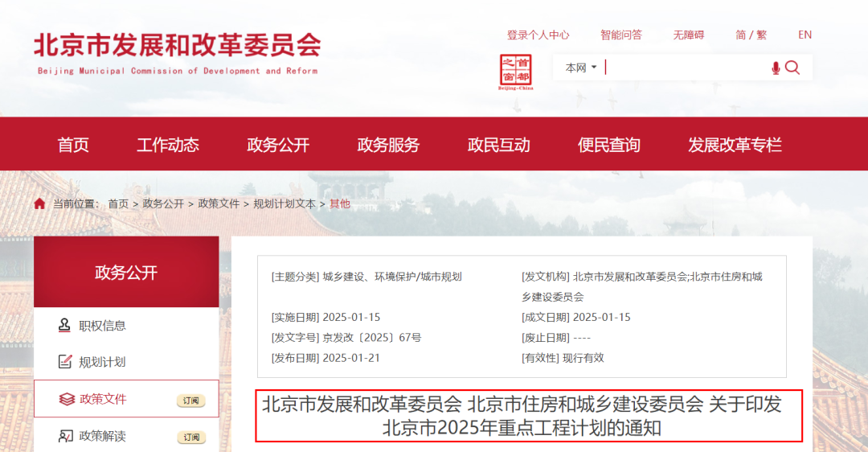Click 其他 in the breadcrumb
Image resolution: width=868 pixels, height=452 pixels.
point(340,203)
